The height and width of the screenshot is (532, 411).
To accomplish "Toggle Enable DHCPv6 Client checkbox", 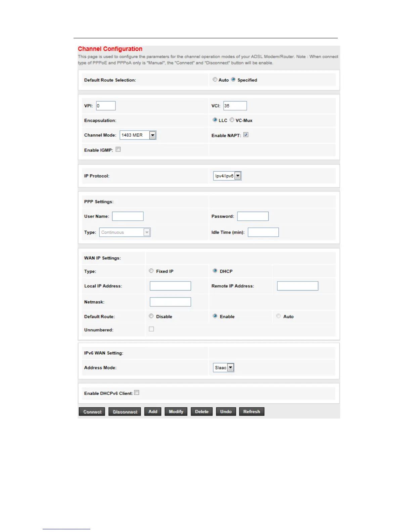I will pyautogui.click(x=137, y=393).
